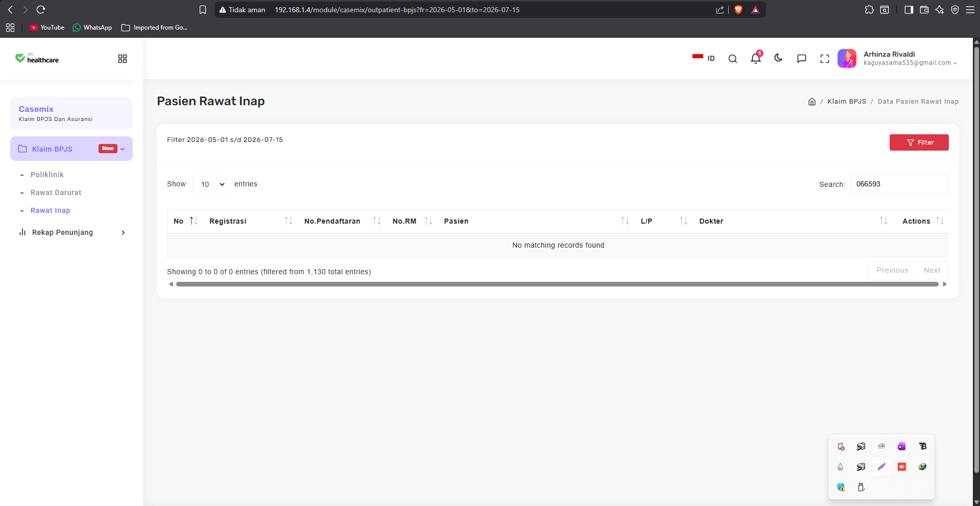Reload the page with the refresh icon
This screenshot has height=506, width=980.
(41, 10)
